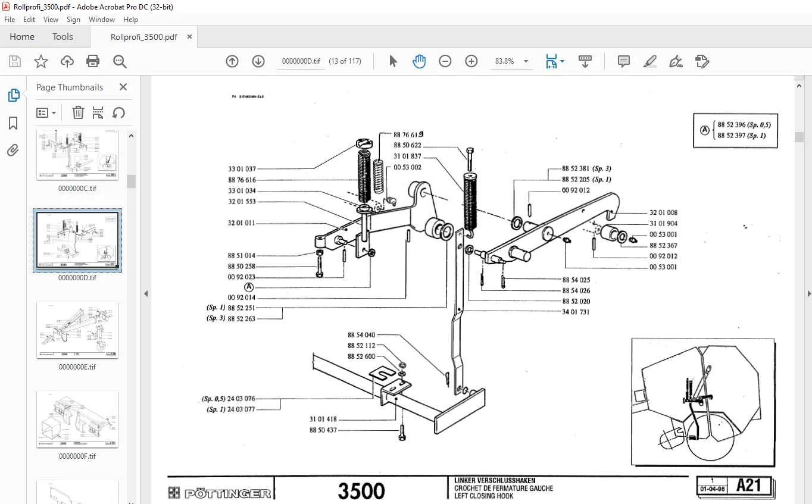The image size is (812, 504).
Task: Click the "(13 of 117)" page count text
Action: tap(345, 61)
